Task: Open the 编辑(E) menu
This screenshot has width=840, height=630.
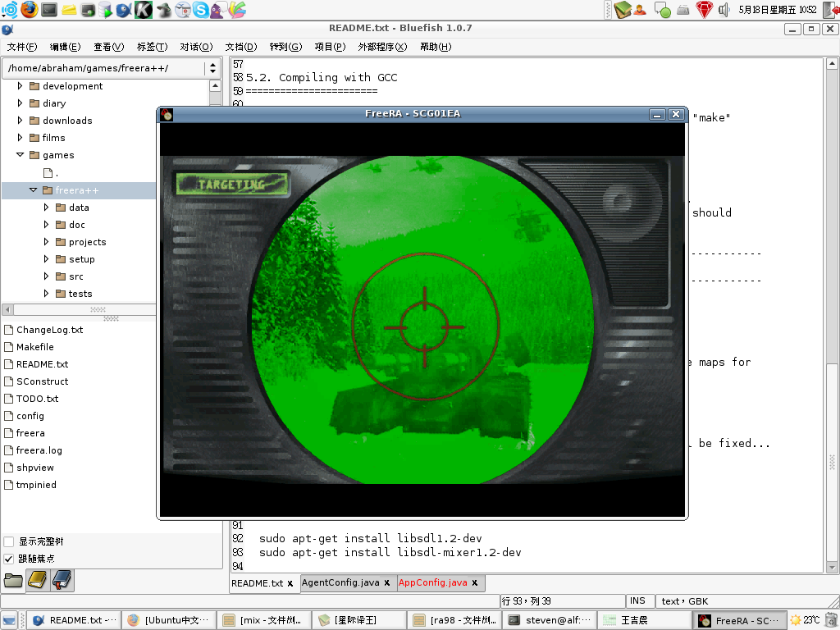Action: pyautogui.click(x=65, y=47)
